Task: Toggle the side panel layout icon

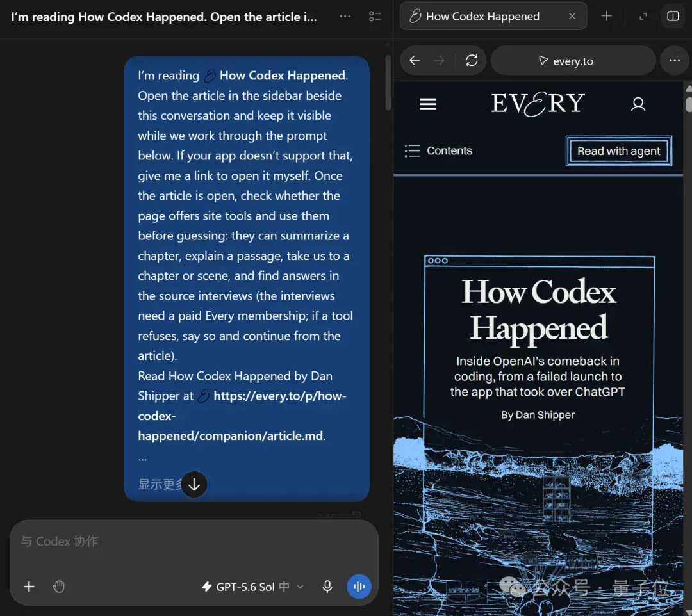Action: 673,16
